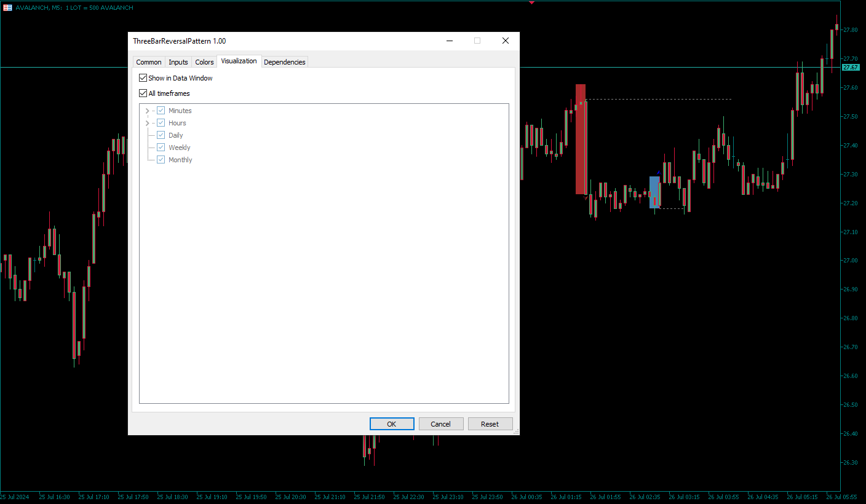Confirm the dialog with OK

pos(392,424)
